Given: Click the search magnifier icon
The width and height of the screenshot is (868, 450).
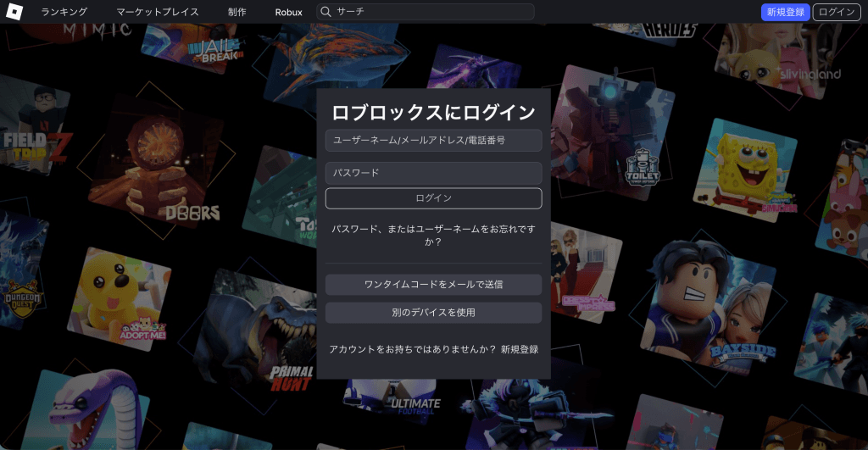Looking at the screenshot, I should (326, 12).
